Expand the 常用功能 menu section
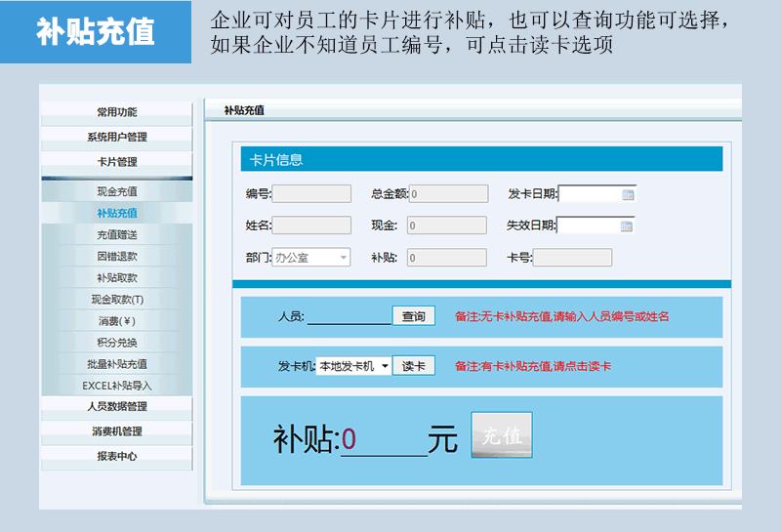Viewport: 781px width, 532px height. tap(116, 112)
